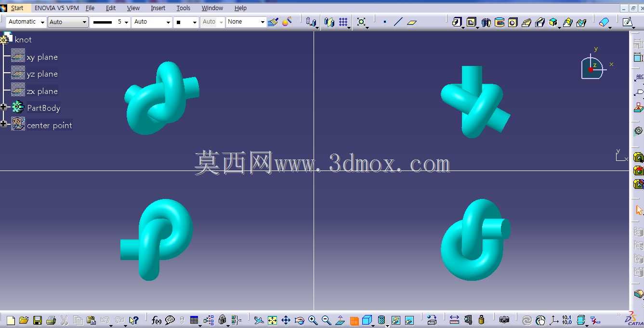Screen dimensions: 644x328
Task: Expand the PartBody tree node
Action: (3, 107)
